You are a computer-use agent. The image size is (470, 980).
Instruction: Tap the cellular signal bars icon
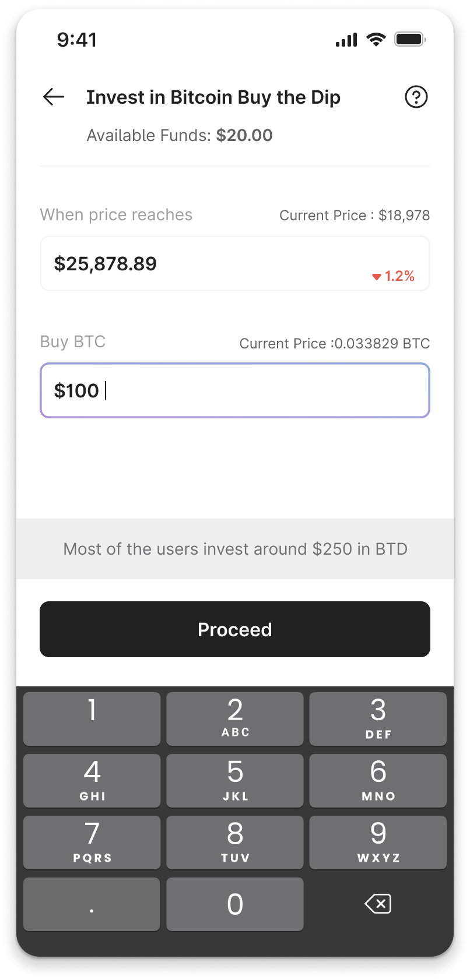click(x=346, y=40)
